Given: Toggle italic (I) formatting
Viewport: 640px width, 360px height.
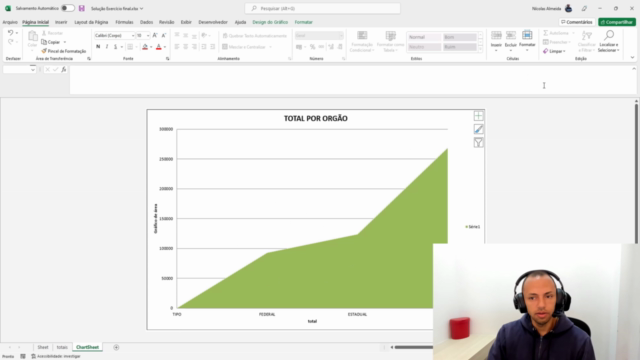Looking at the screenshot, I should (x=107, y=47).
